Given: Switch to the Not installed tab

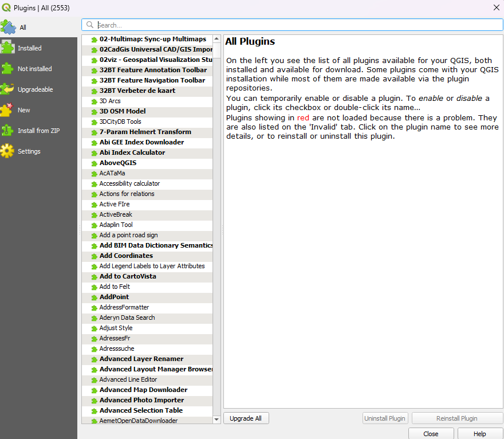Looking at the screenshot, I should click(38, 69).
